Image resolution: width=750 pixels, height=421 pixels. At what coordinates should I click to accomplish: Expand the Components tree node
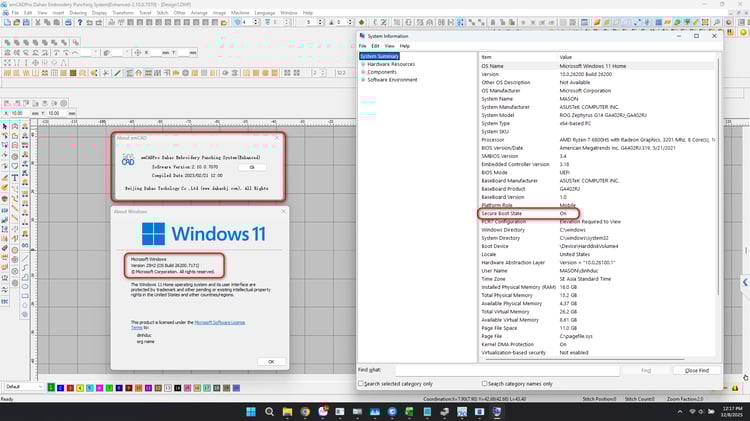(364, 72)
